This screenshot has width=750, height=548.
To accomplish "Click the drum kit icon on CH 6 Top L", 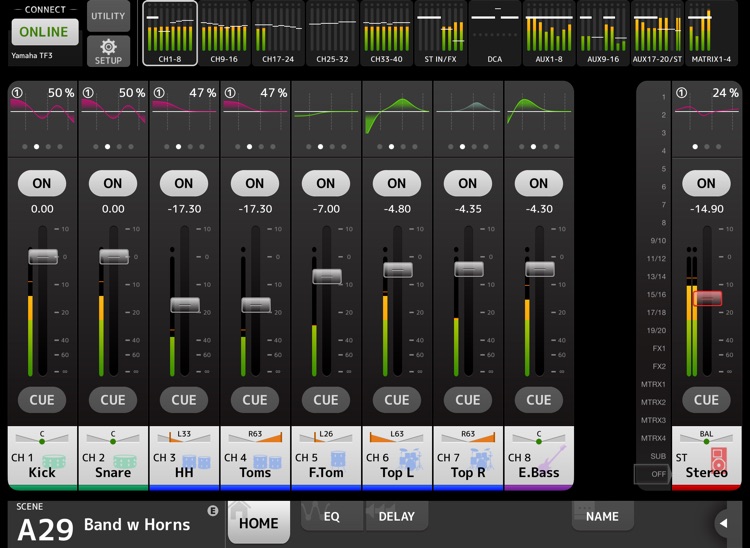I will [x=409, y=459].
